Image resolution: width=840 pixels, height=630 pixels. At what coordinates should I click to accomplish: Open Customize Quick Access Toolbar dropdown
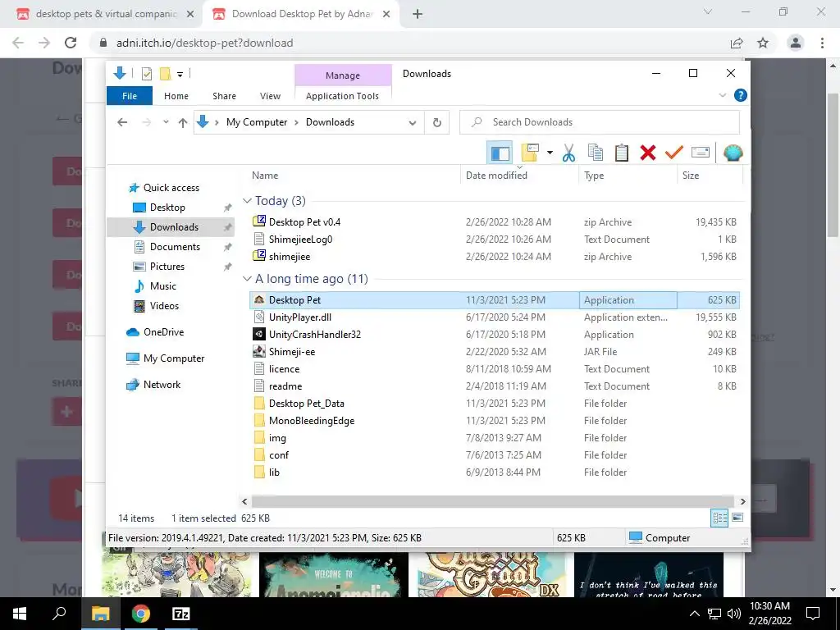(180, 75)
